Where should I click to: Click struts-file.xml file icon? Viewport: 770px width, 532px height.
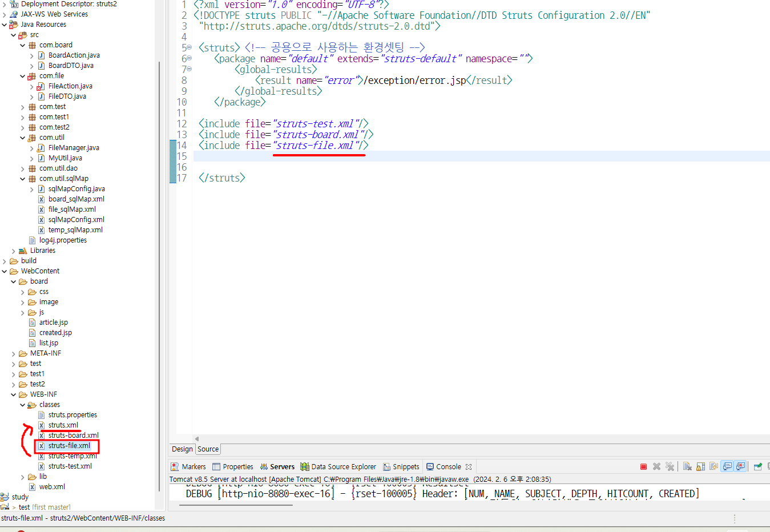41,446
